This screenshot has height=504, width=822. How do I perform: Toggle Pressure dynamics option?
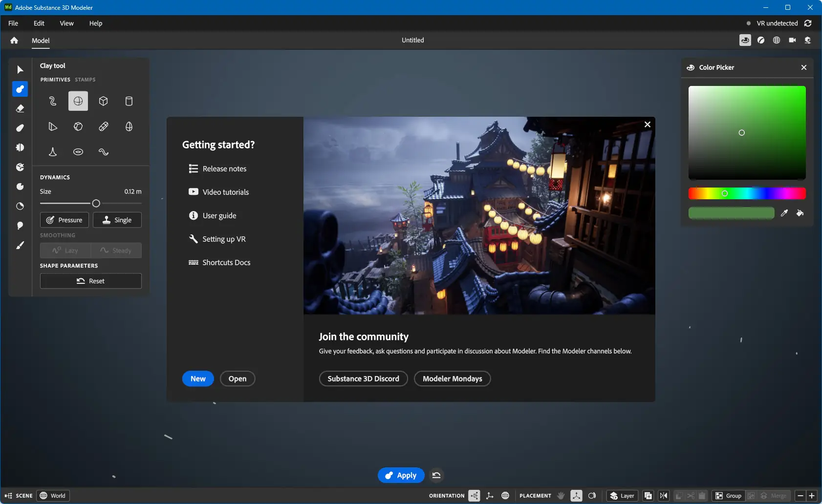pyautogui.click(x=65, y=220)
